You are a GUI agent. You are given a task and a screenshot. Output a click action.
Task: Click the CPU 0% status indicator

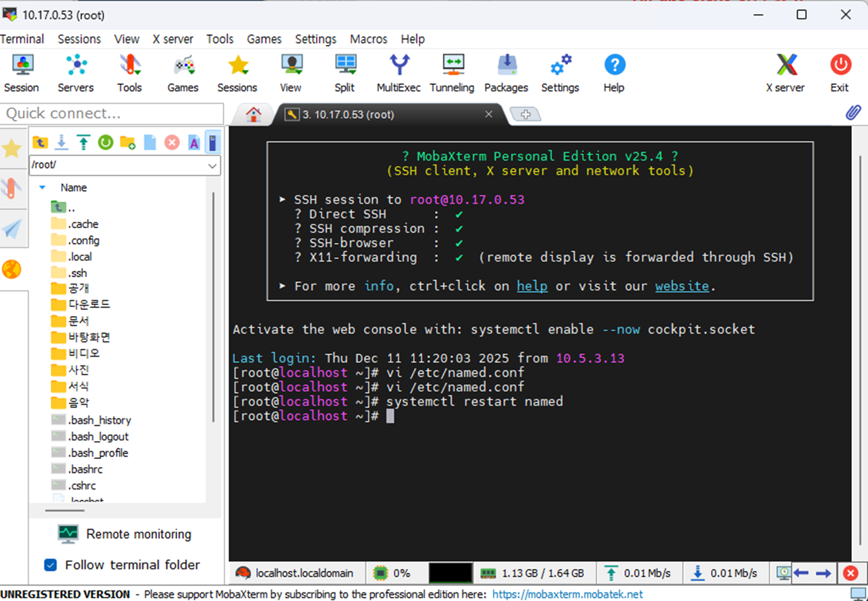pos(392,573)
